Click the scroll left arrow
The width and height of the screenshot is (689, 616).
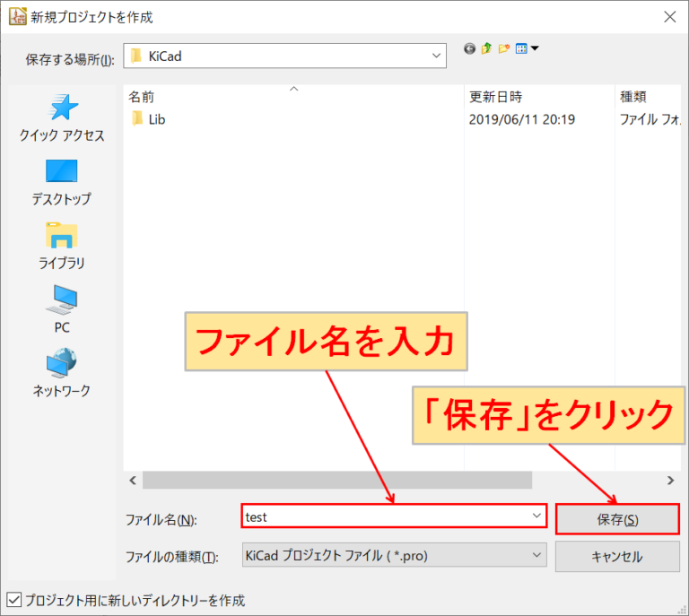coord(133,481)
